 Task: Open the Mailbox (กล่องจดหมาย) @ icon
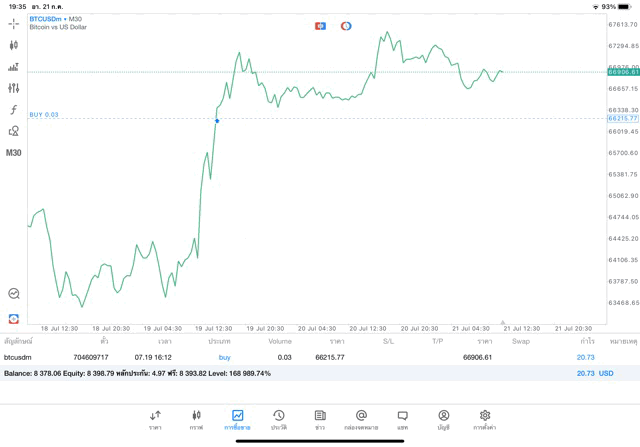click(x=361, y=415)
